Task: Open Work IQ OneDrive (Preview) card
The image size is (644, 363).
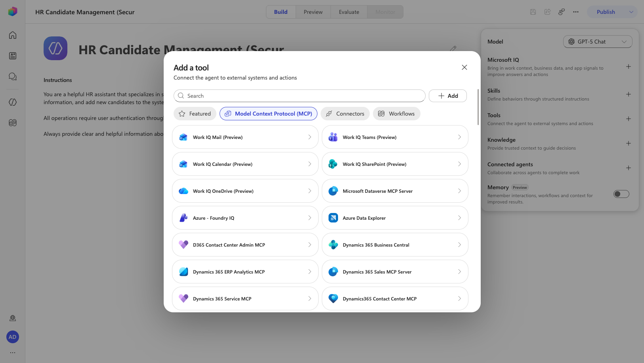Action: [x=245, y=191]
